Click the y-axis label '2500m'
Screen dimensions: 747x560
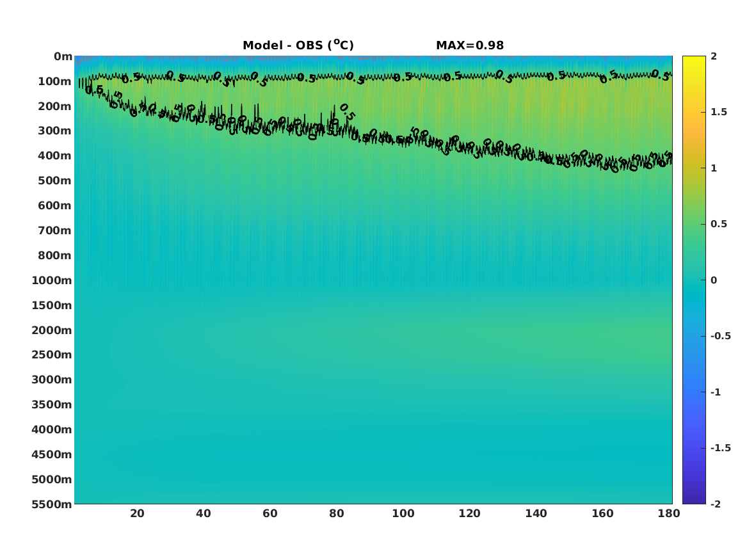51,355
